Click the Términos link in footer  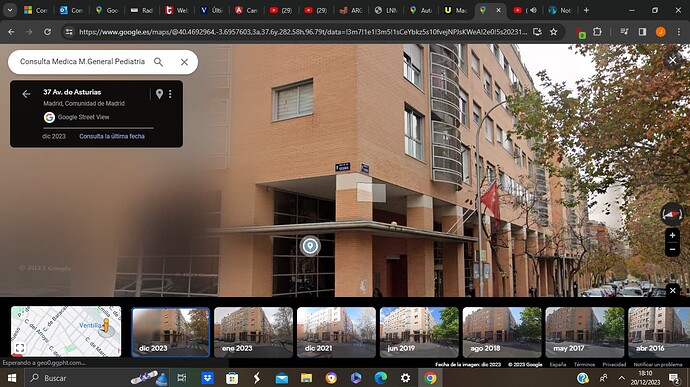pyautogui.click(x=584, y=365)
